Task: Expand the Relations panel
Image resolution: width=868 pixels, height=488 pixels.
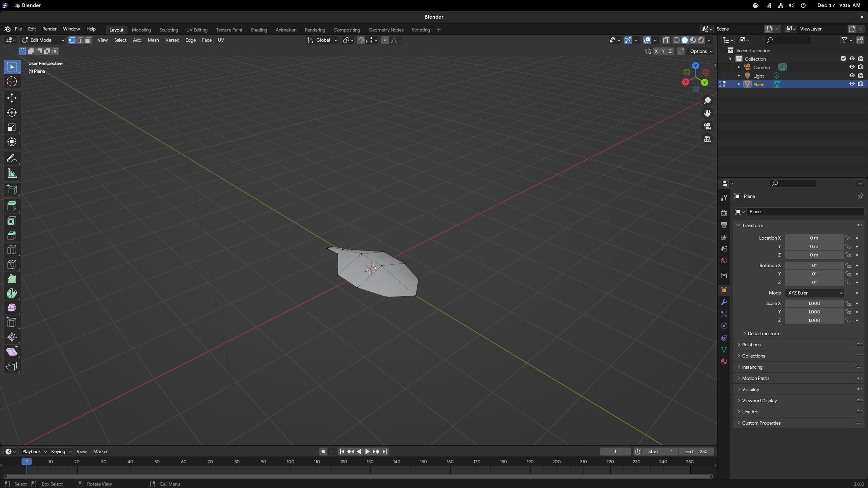Action: [x=799, y=345]
